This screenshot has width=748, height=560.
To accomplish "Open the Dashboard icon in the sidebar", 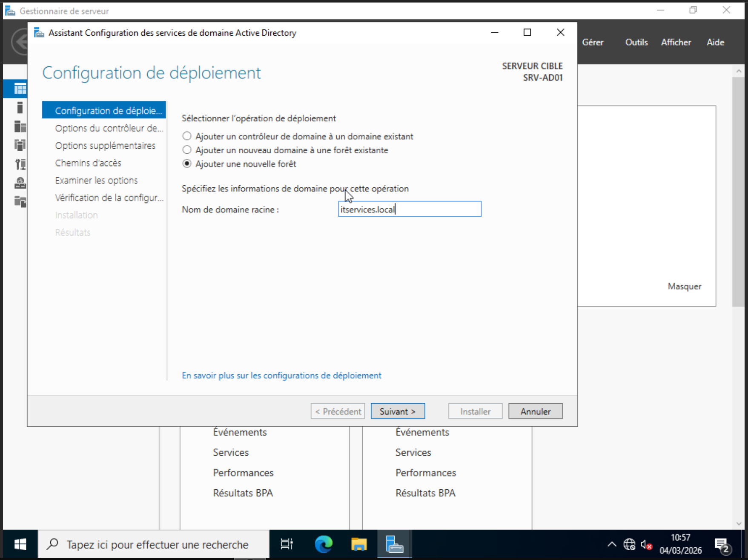I will click(x=20, y=89).
